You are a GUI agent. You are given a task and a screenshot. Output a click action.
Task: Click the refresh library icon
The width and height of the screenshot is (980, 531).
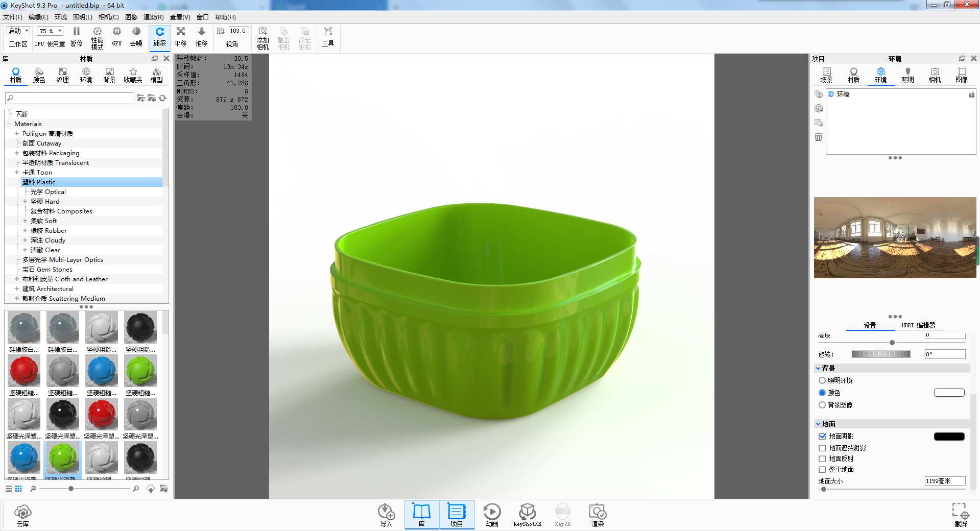(163, 98)
